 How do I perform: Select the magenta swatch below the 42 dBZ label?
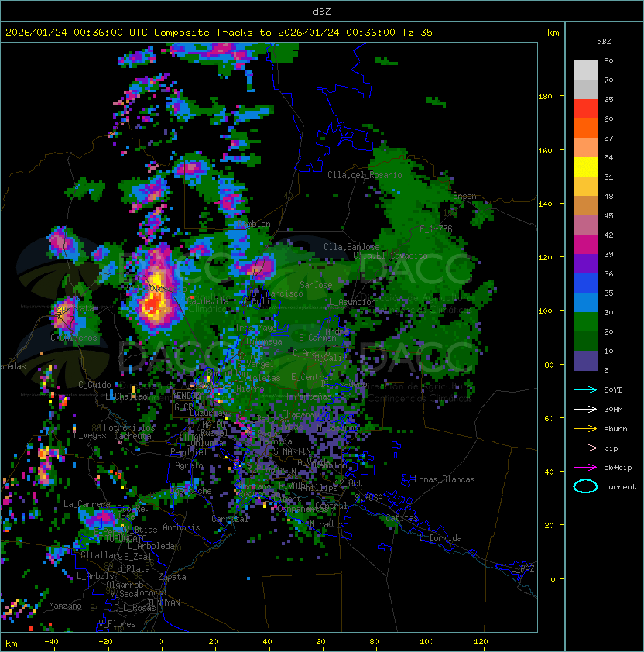pyautogui.click(x=585, y=245)
